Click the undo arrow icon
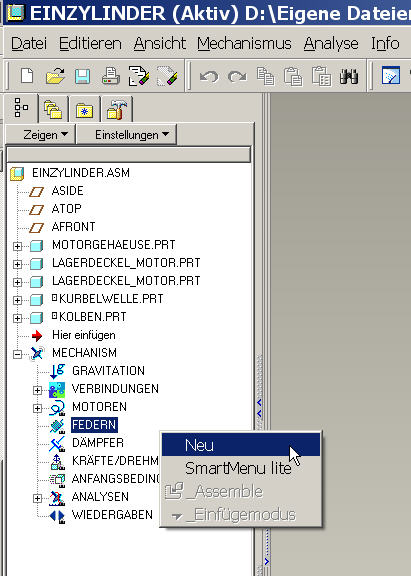This screenshot has width=411, height=576. (x=209, y=77)
